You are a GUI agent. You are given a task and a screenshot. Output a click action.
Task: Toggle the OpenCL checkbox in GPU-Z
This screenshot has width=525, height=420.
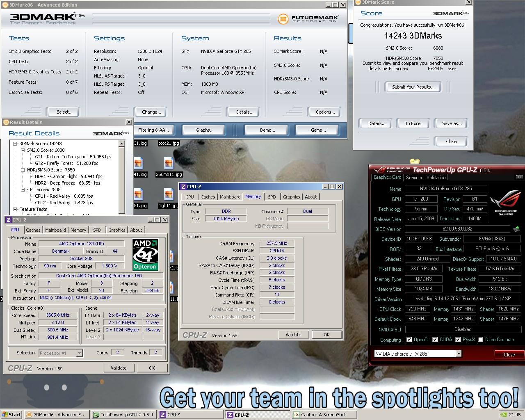tap(409, 340)
